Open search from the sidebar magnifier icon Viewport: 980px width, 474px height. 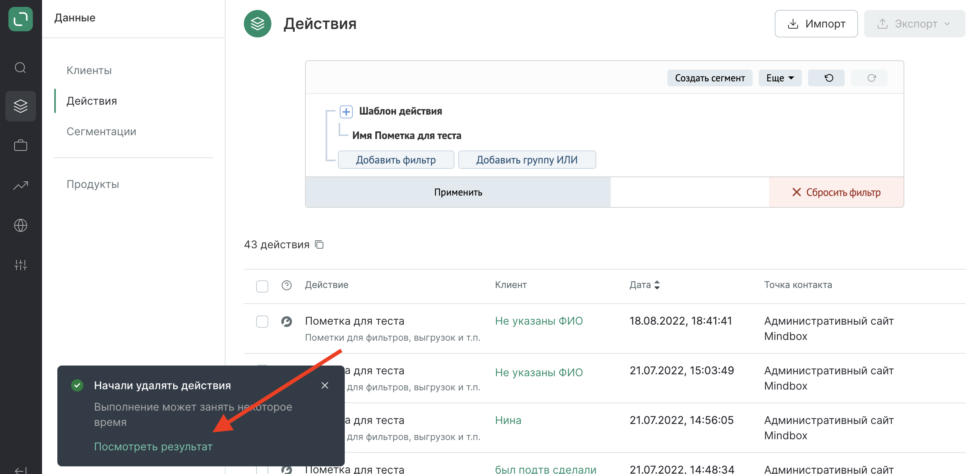point(21,68)
